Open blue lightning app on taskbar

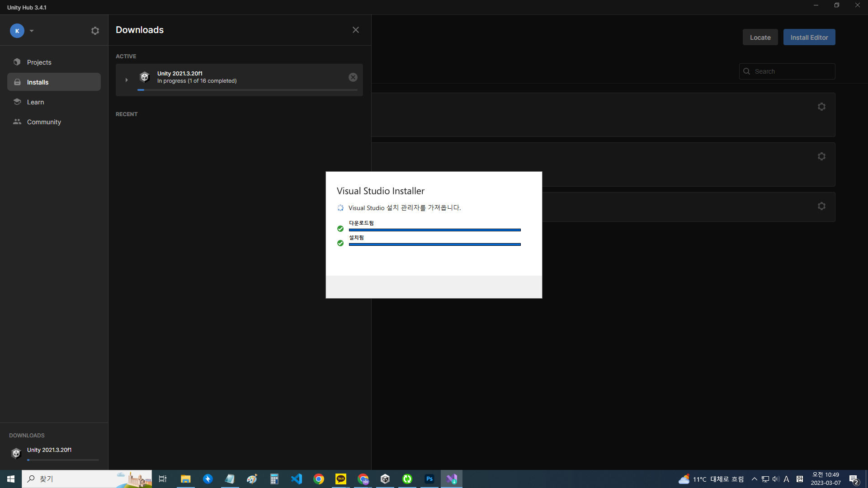click(x=208, y=479)
